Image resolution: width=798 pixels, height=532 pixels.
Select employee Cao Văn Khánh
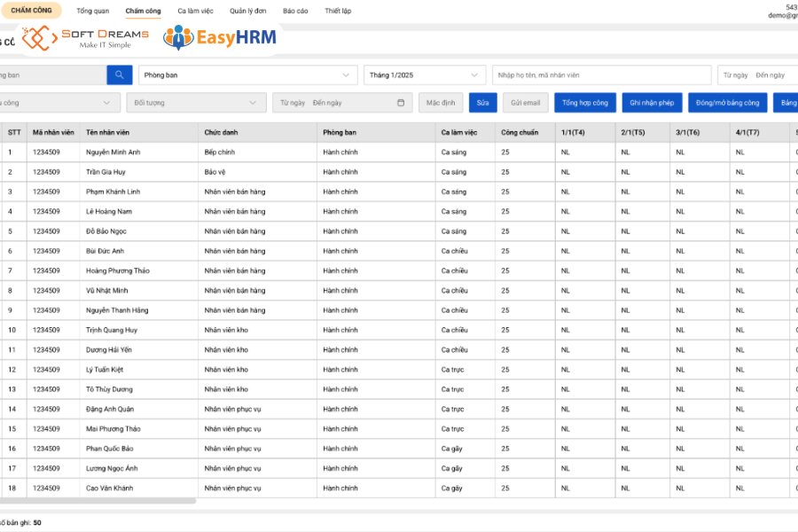pyautogui.click(x=109, y=489)
